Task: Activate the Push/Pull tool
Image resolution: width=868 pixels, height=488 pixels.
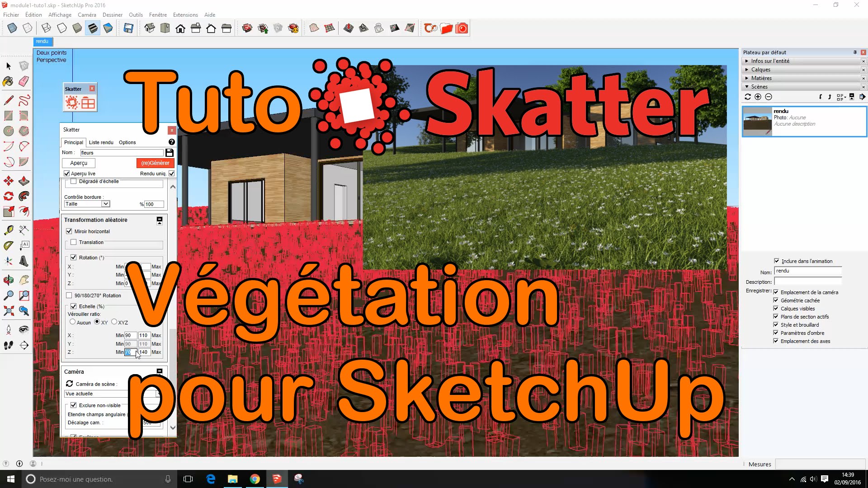Action: click(24, 181)
